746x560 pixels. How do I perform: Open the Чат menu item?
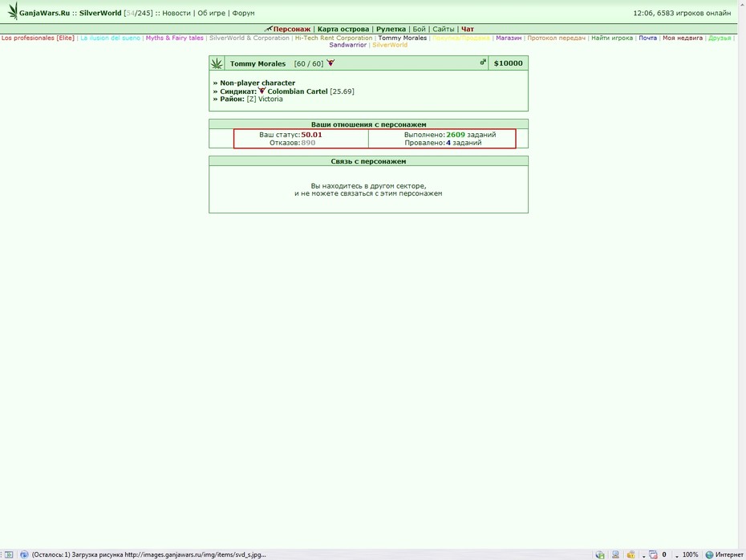[467, 29]
